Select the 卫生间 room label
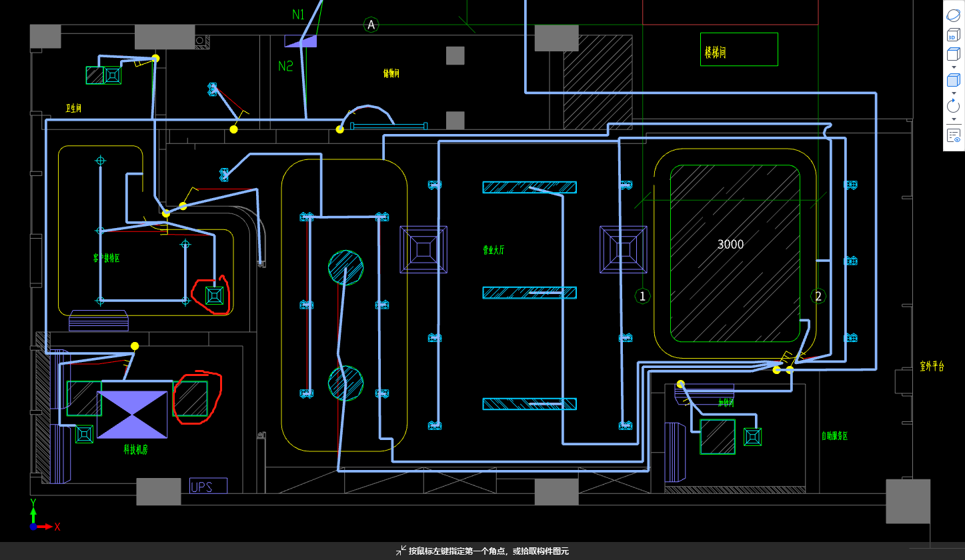Screen dimensions: 965x560 click(x=73, y=107)
